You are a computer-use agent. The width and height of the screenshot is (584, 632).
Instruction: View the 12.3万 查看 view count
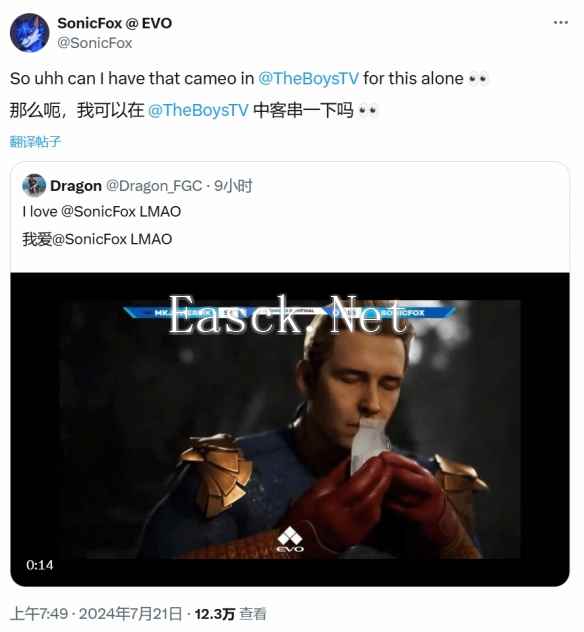pyautogui.click(x=231, y=614)
